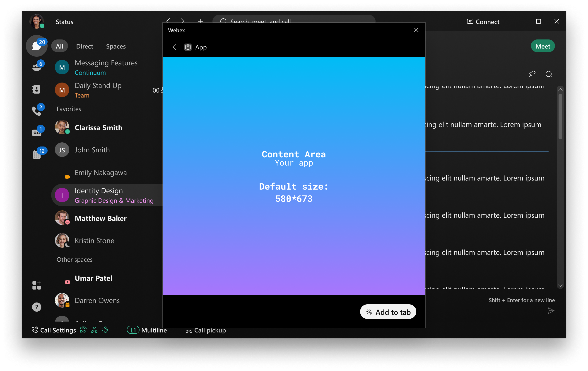The image size is (588, 371).
Task: Navigate back using arrow in Webex modal
Action: pyautogui.click(x=174, y=47)
